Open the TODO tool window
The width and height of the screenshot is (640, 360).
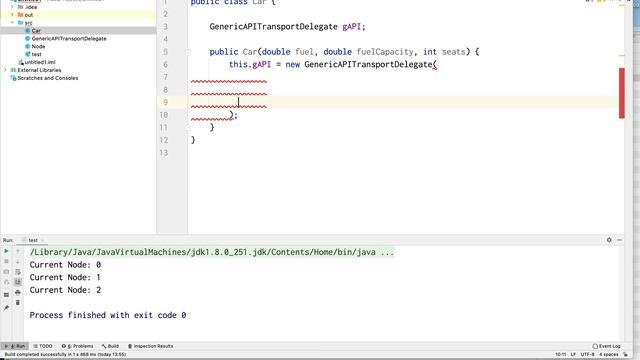43,346
